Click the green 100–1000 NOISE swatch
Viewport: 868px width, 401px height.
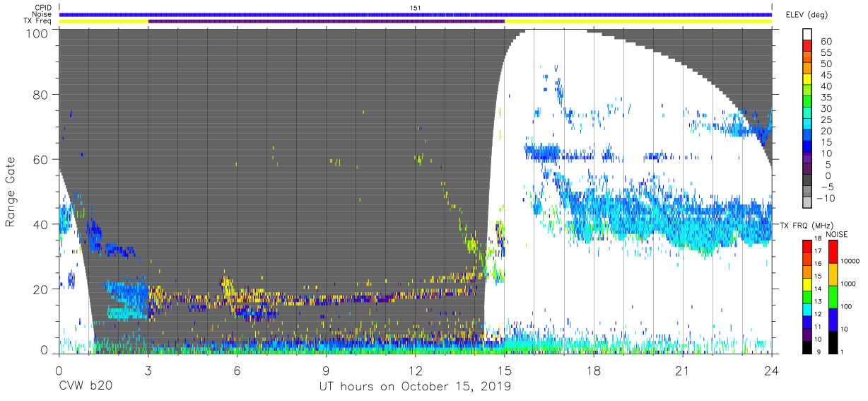(833, 296)
